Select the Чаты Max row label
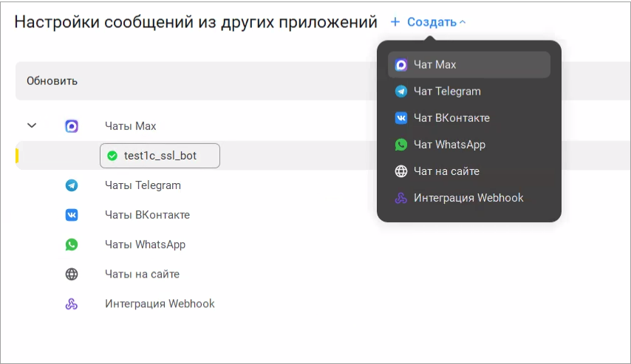 [130, 126]
